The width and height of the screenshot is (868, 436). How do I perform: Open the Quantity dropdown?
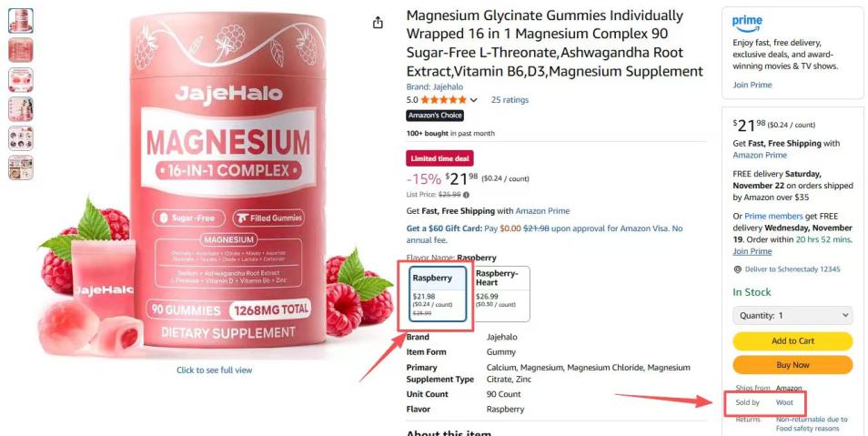coord(792,316)
